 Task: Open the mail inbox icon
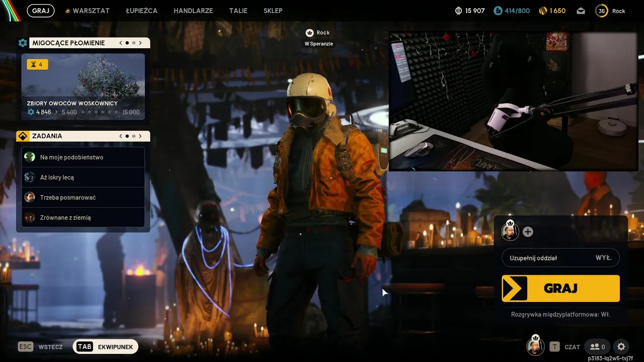point(581,11)
